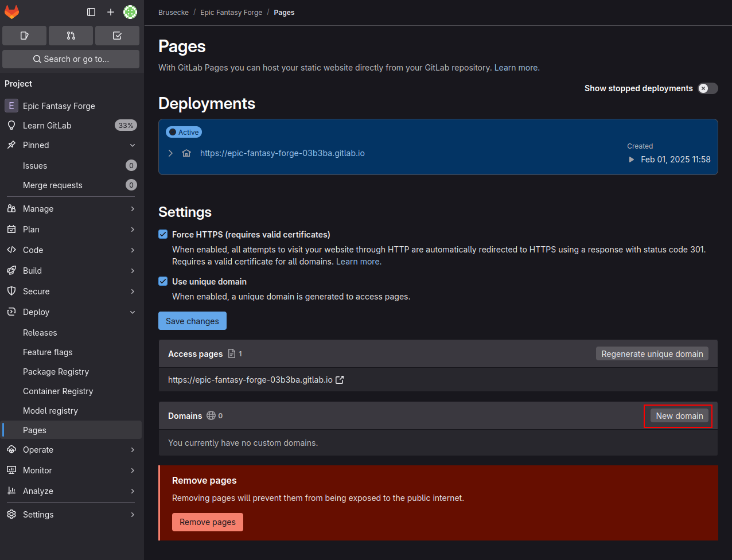732x560 pixels.
Task: Open assigned issues shortcut icon
Action: pyautogui.click(x=24, y=36)
